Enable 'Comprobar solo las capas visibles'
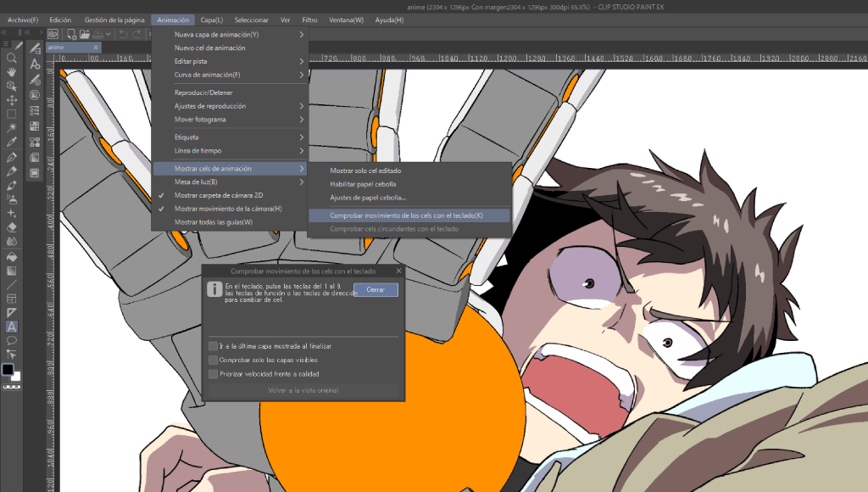The width and height of the screenshot is (868, 492). (214, 360)
